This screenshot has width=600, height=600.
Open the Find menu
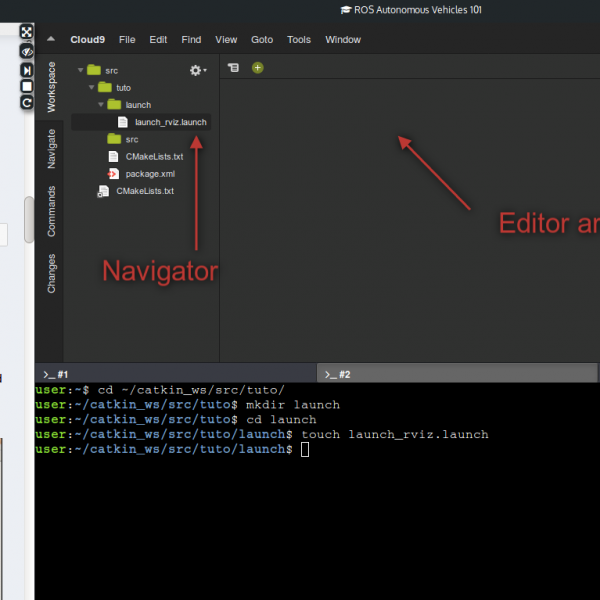tap(191, 39)
